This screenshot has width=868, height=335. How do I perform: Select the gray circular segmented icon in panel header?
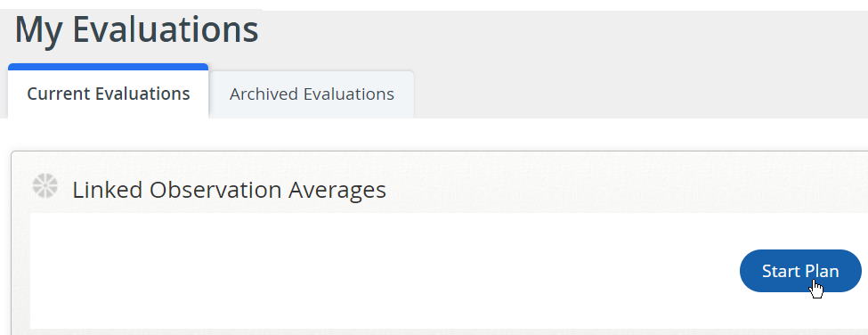click(45, 185)
